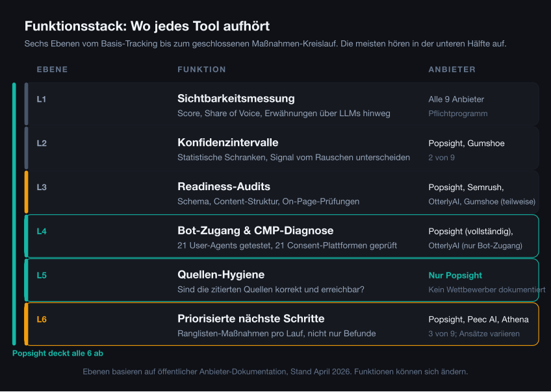551x392 pixels.
Task: Click 'Score, Share of Voice' description text
Action: tap(283, 114)
